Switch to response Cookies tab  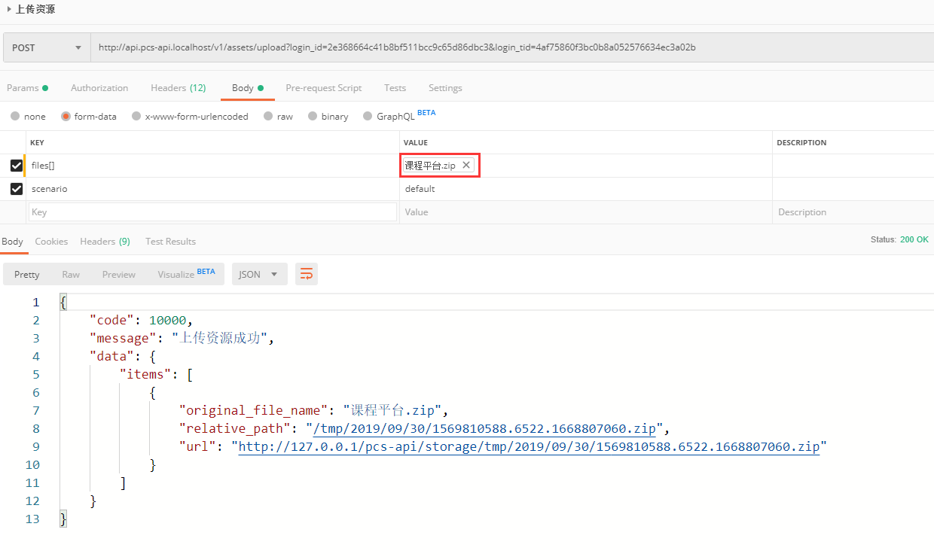51,242
